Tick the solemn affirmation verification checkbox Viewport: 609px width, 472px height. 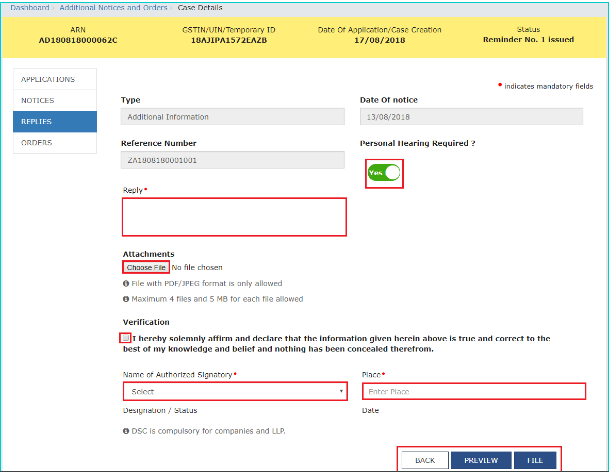(124, 339)
